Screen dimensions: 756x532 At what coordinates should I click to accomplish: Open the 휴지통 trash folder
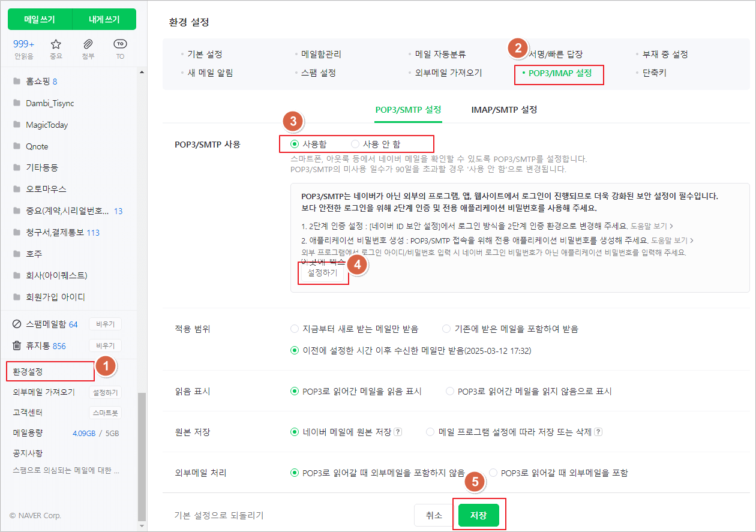pyautogui.click(x=40, y=346)
